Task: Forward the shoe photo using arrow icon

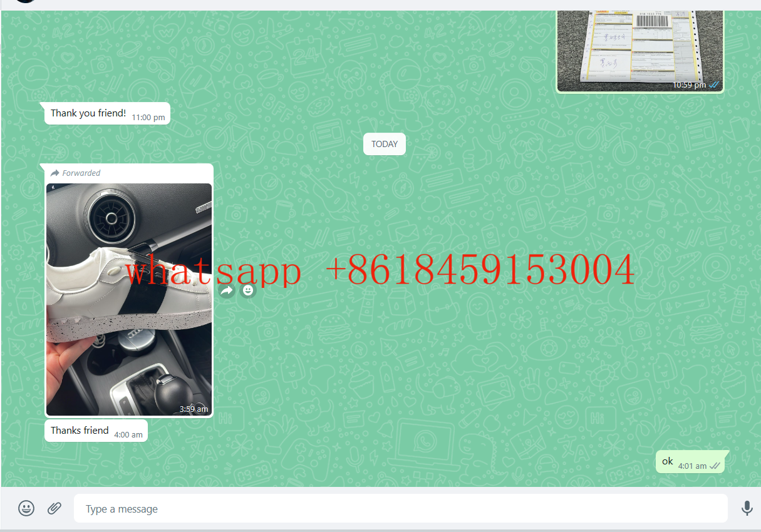Action: point(227,290)
